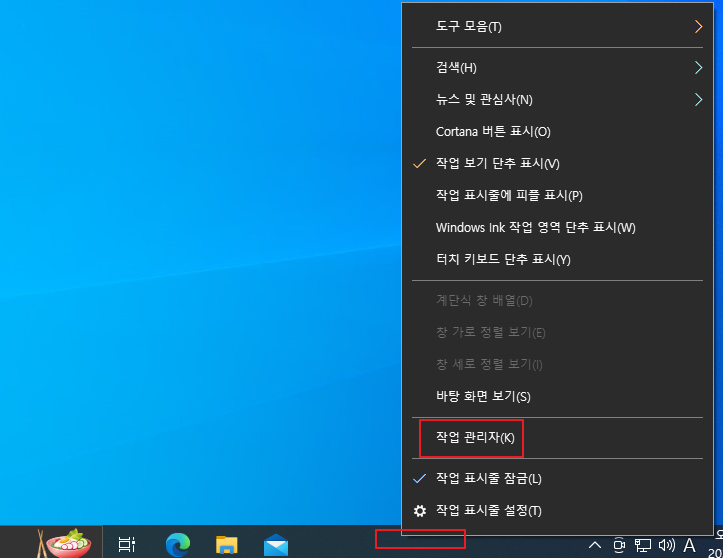Switch the IME input mode indicator A
This screenshot has height=558, width=723.
click(x=689, y=546)
